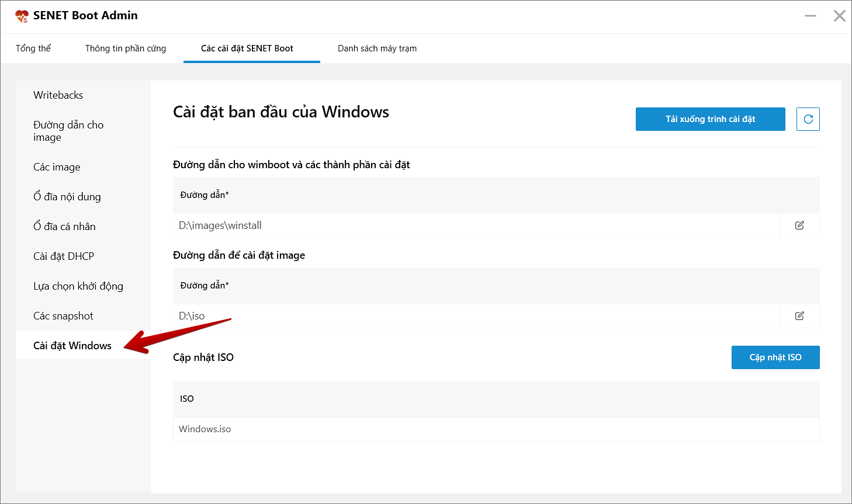Select Các image in the sidebar

56,166
